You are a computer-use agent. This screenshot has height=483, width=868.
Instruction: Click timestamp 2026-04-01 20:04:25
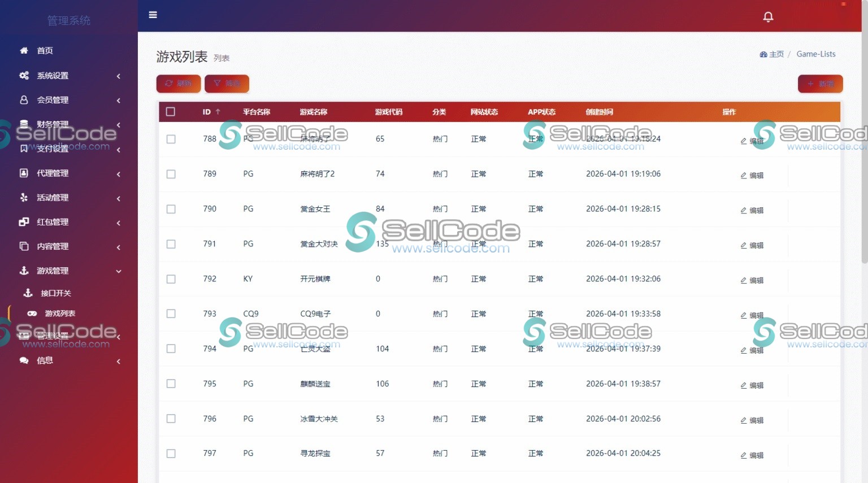tap(623, 453)
